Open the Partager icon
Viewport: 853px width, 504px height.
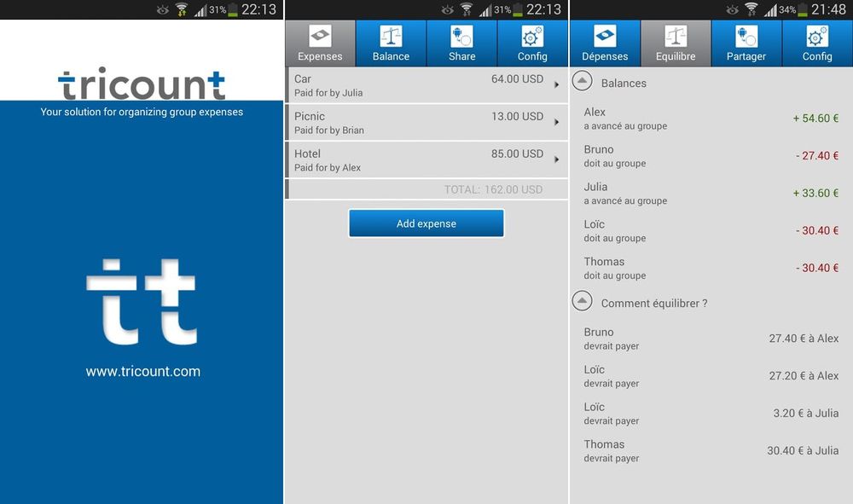point(746,37)
